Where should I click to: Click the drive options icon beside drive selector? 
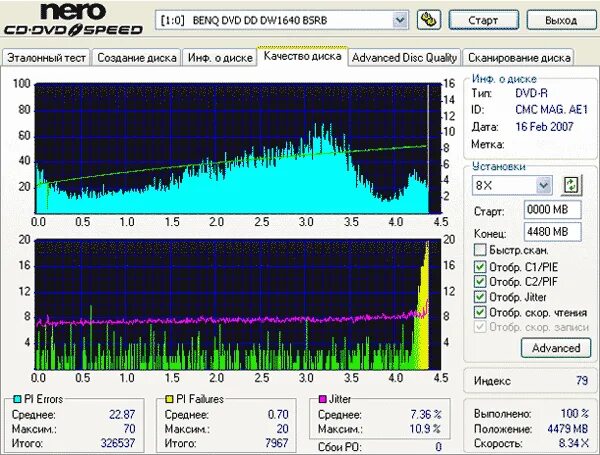click(x=428, y=20)
